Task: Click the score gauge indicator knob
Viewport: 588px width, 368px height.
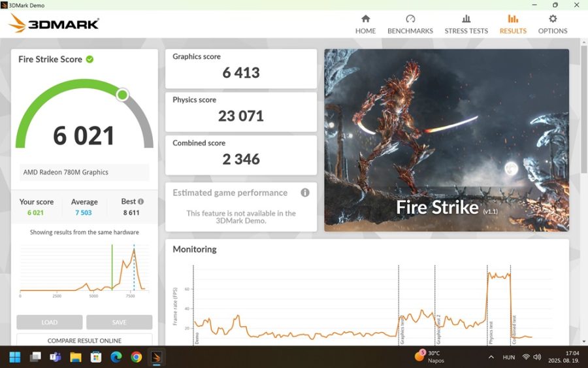Action: (x=122, y=95)
